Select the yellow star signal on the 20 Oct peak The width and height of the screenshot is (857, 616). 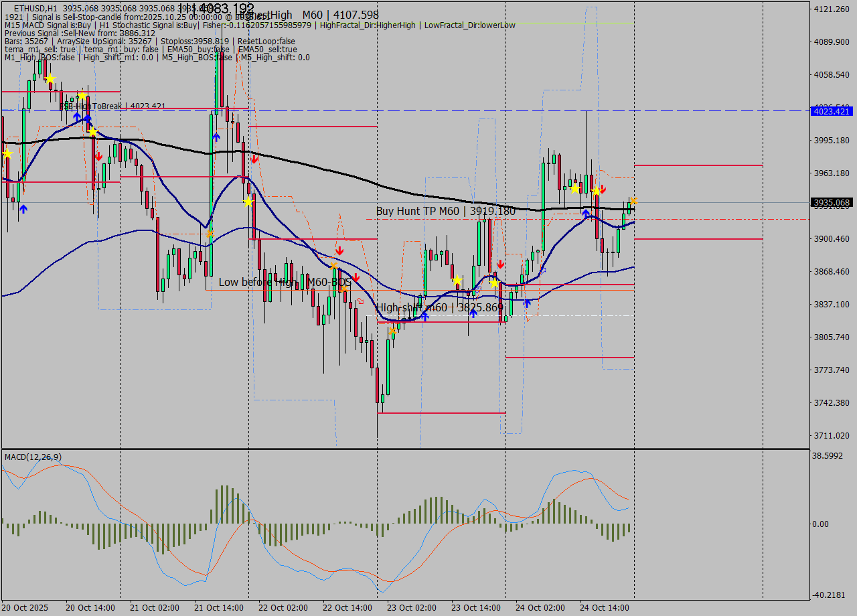pyautogui.click(x=50, y=79)
